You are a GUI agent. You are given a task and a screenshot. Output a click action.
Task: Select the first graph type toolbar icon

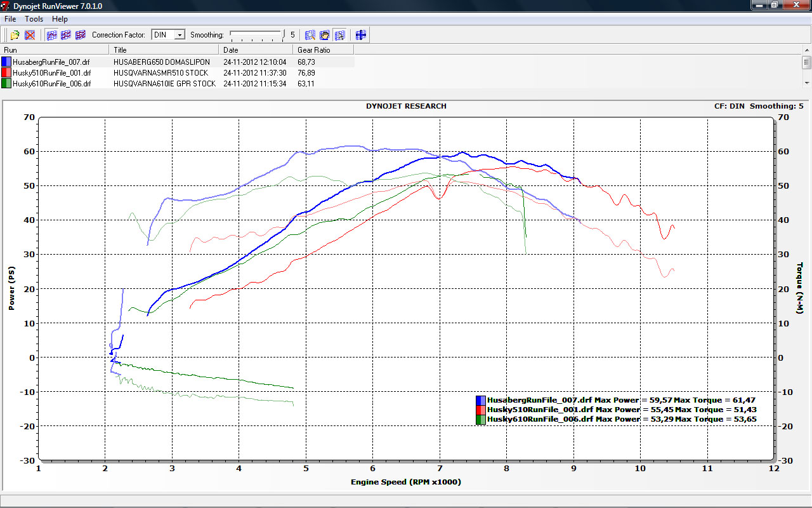click(52, 35)
